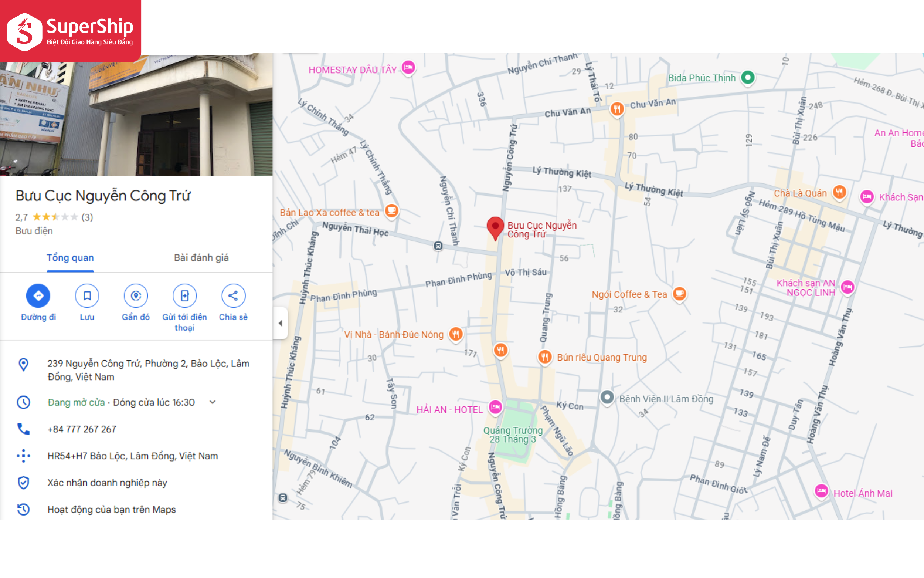Click Ngói Coffee & Tea marker
Viewport: 924px width, 578px height.
pos(680,294)
